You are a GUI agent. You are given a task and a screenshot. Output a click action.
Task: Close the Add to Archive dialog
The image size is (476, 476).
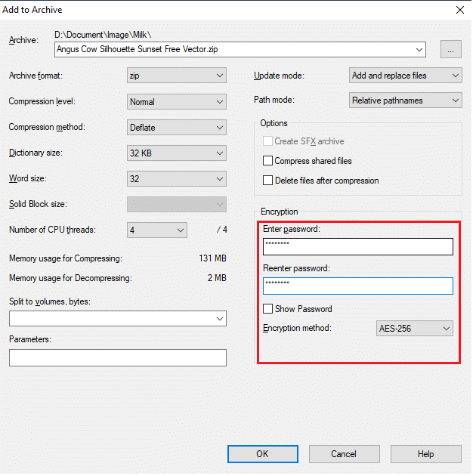point(459,10)
